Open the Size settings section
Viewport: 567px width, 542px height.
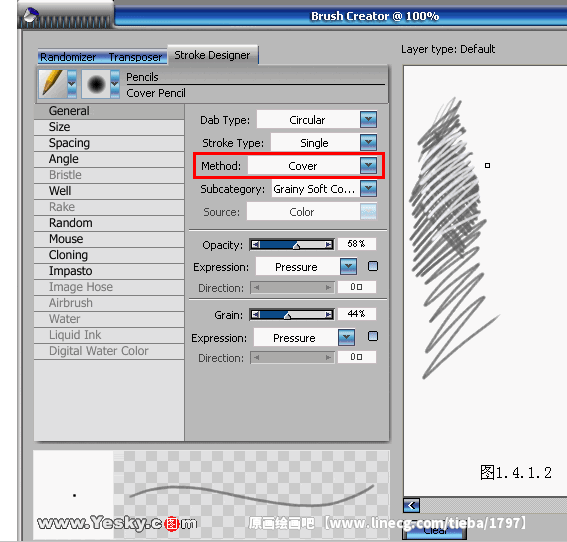click(x=109, y=127)
